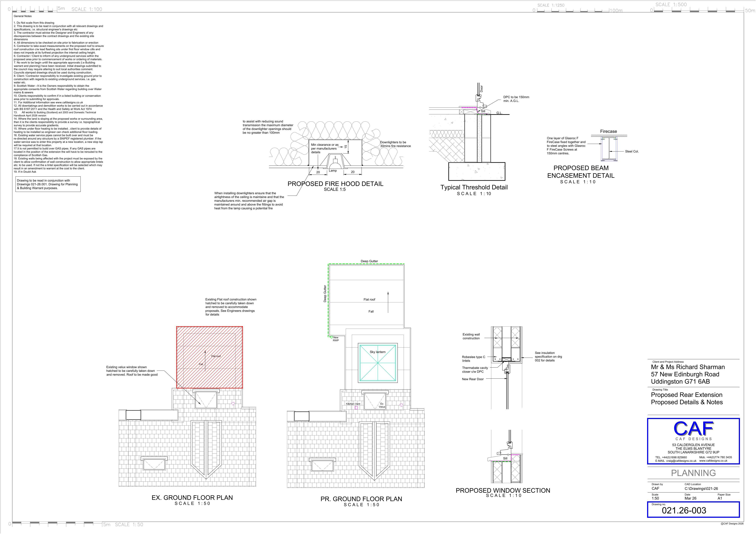Click the 'Typical Threshold Detail' heading
This screenshot has height=534, width=756.
pos(474,187)
